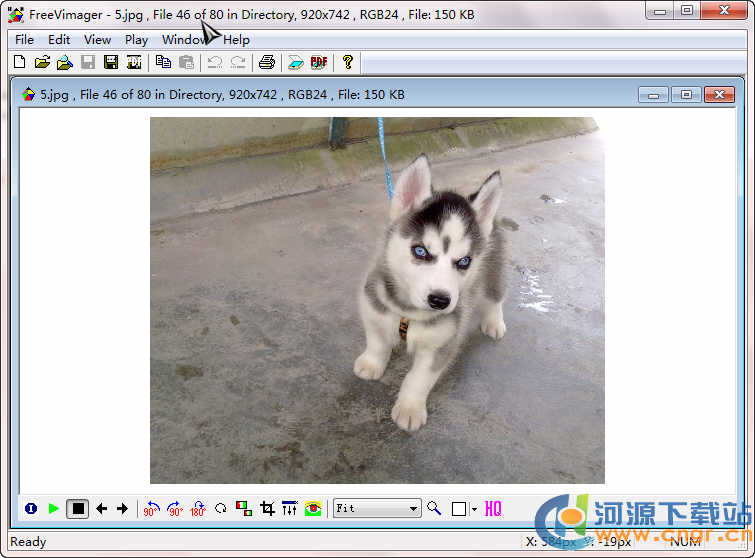The height and width of the screenshot is (558, 755).
Task: Click the Ready status bar text
Action: tap(28, 542)
